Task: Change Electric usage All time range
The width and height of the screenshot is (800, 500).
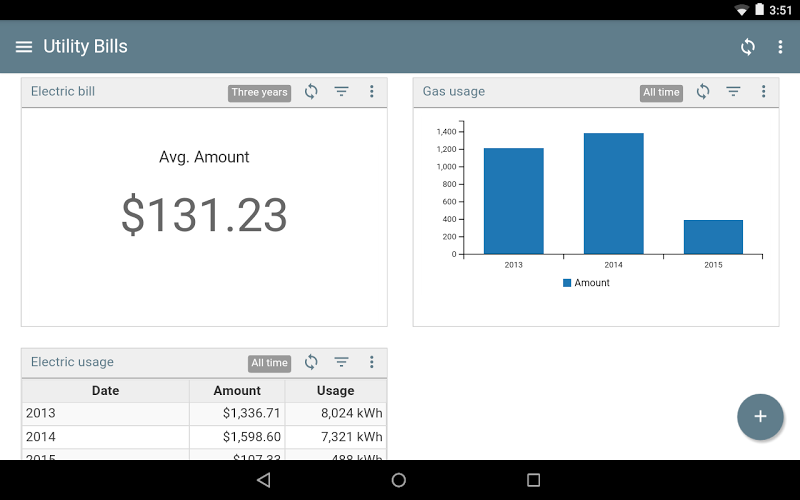Action: coord(269,363)
